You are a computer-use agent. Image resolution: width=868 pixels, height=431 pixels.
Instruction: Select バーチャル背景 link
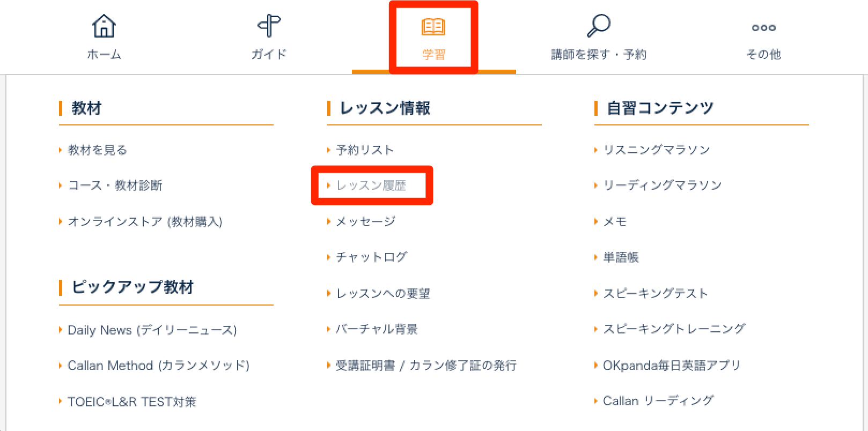(377, 329)
